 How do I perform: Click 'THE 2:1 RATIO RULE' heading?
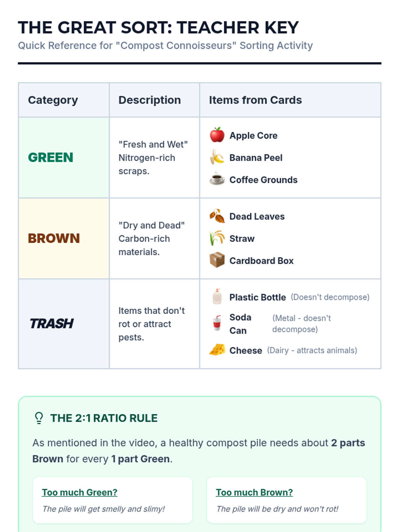point(104,418)
